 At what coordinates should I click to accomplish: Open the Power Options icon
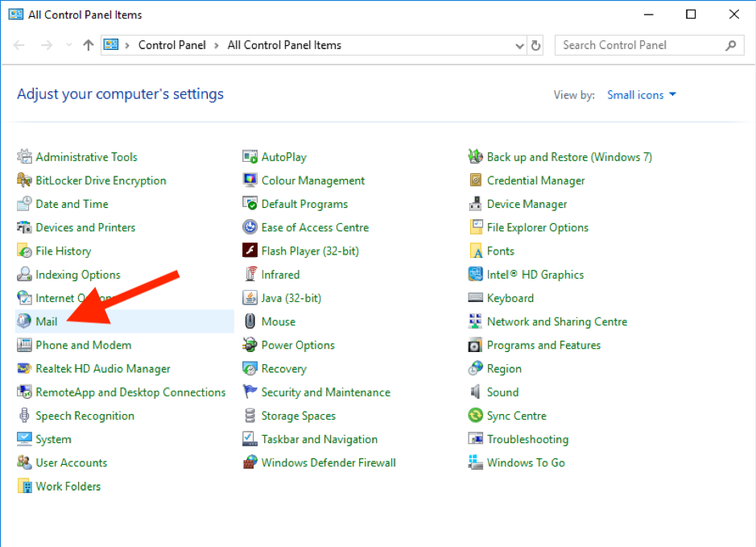(x=250, y=345)
